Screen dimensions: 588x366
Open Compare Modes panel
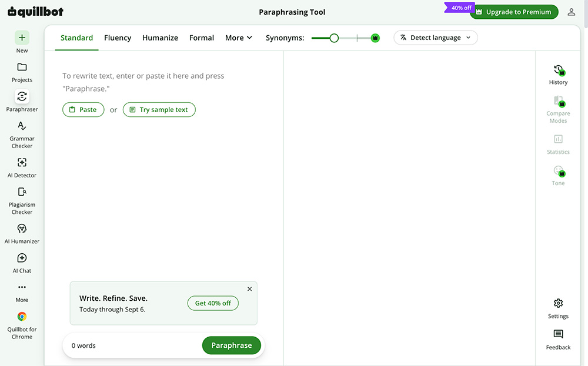point(558,109)
